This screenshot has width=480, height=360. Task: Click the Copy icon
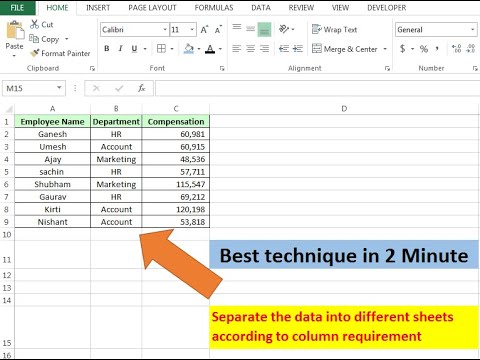[34, 39]
